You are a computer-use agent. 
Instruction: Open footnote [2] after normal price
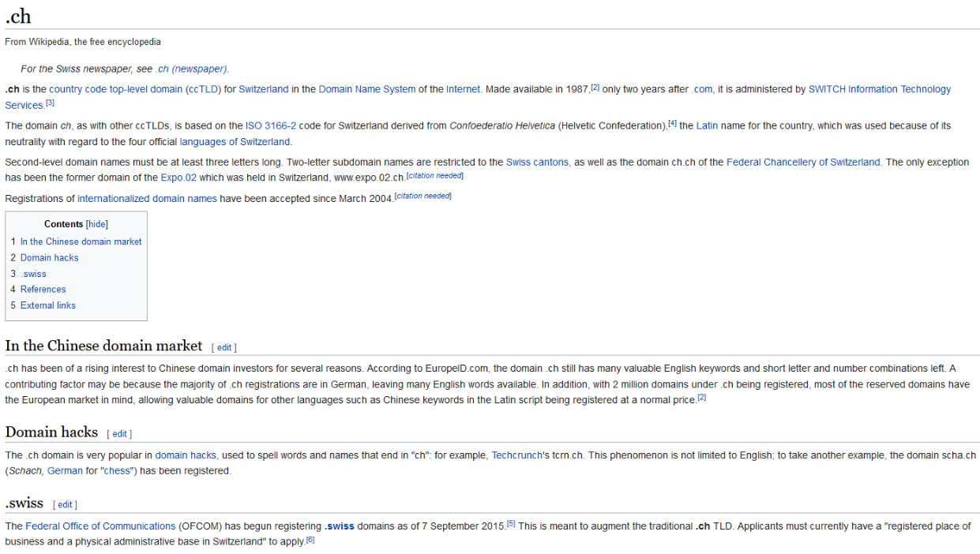701,398
